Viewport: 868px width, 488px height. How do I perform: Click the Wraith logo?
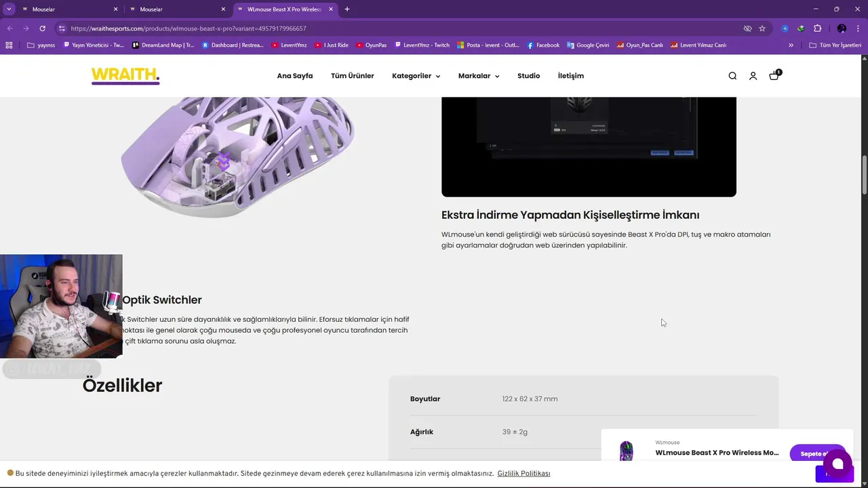[125, 76]
